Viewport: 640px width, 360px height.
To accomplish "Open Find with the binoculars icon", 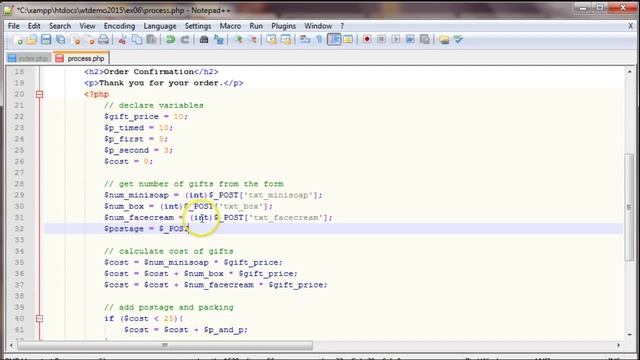I will (204, 40).
